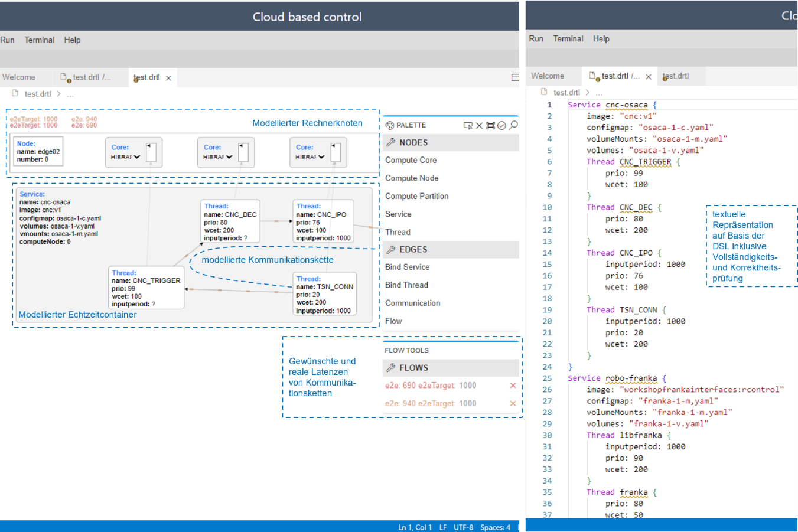Collapse the NODES palette section

click(x=413, y=142)
